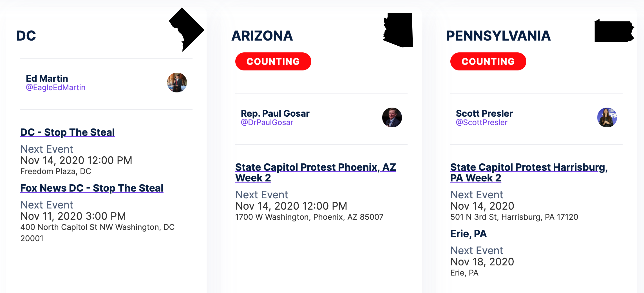Click the Freedom Plaza, DC address text
Viewport: 644px width, 293px height.
[x=56, y=171]
